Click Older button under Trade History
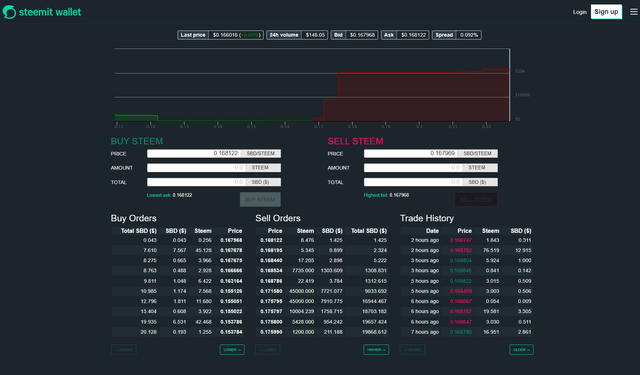Viewport: 640px width, 375px height. pyautogui.click(x=521, y=350)
